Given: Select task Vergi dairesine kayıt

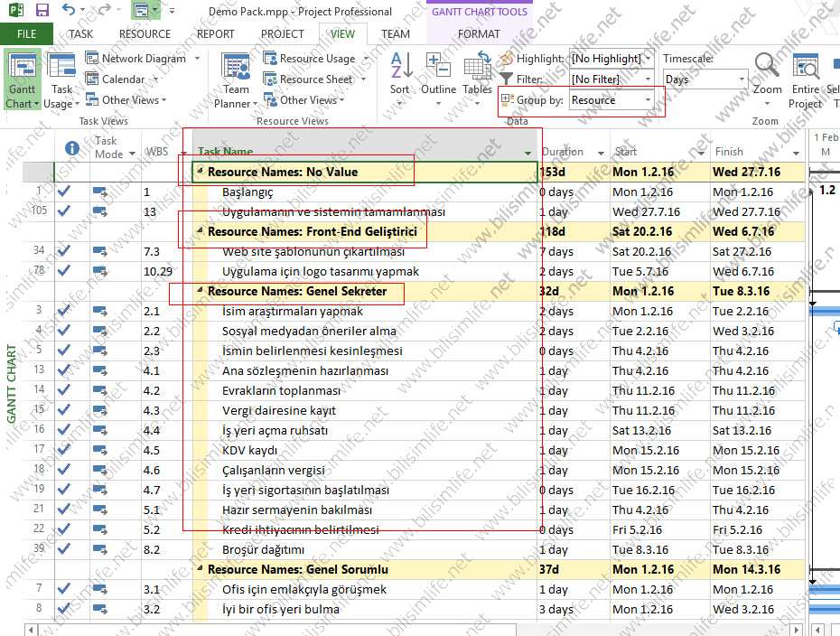Looking at the screenshot, I should [279, 410].
